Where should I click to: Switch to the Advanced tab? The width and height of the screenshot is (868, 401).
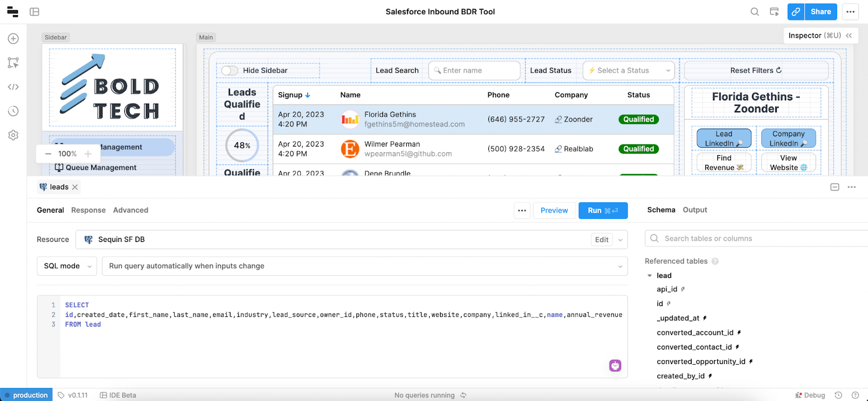[131, 210]
